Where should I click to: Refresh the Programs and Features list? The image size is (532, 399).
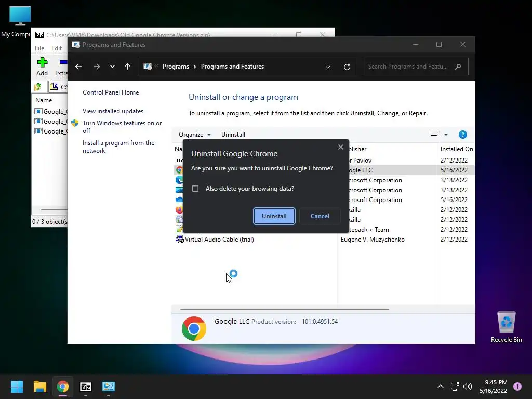click(347, 67)
